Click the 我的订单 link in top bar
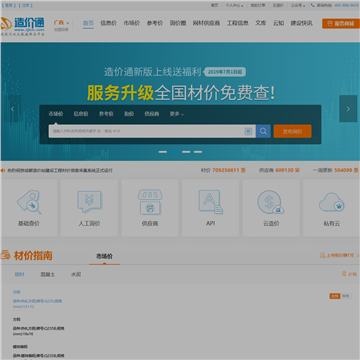 [x=258, y=5]
